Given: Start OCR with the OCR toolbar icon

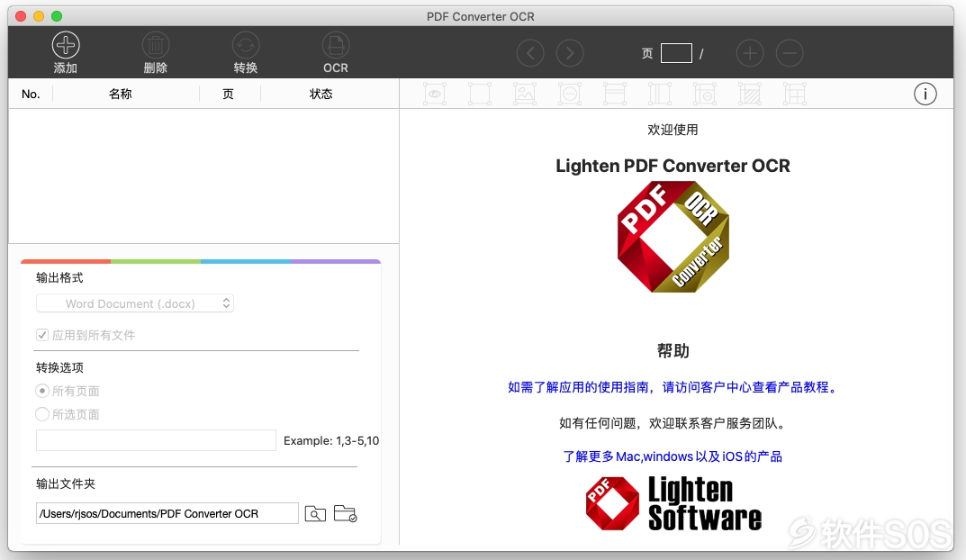Looking at the screenshot, I should pyautogui.click(x=336, y=45).
